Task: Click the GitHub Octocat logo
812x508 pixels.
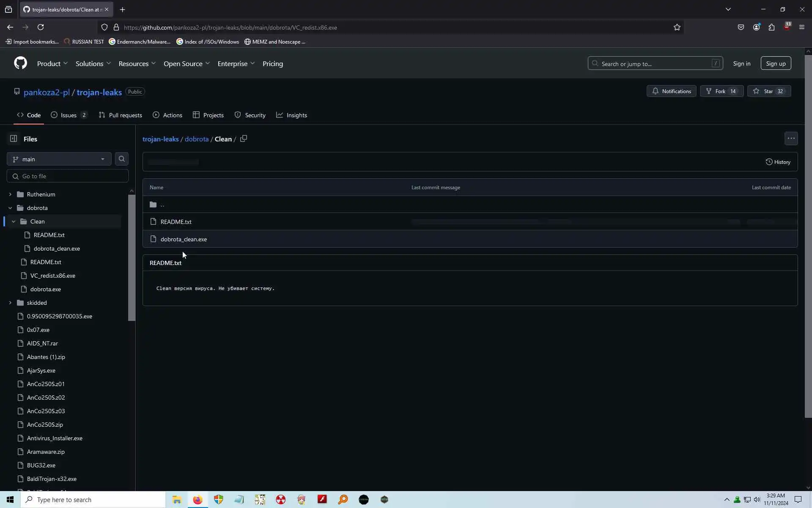Action: coord(20,63)
